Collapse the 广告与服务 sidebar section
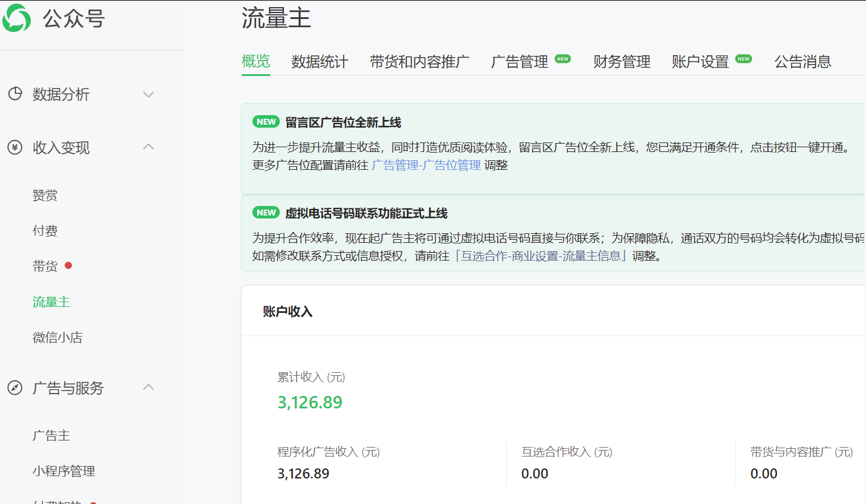 pyautogui.click(x=148, y=388)
